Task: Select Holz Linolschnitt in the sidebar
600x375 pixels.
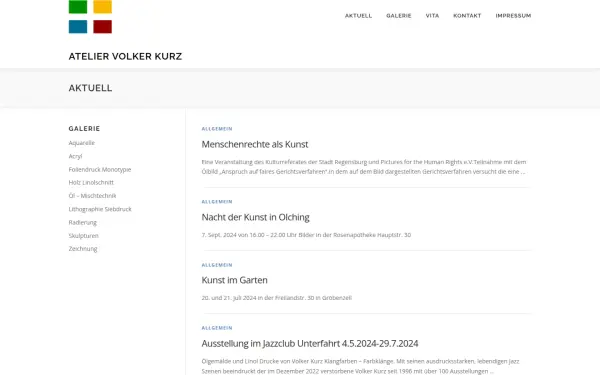Action: [x=91, y=183]
